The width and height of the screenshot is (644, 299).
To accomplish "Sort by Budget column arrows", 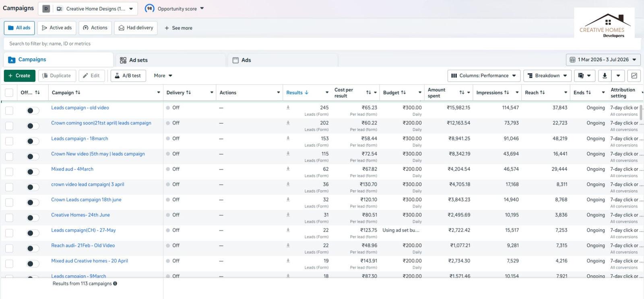I will pos(403,93).
